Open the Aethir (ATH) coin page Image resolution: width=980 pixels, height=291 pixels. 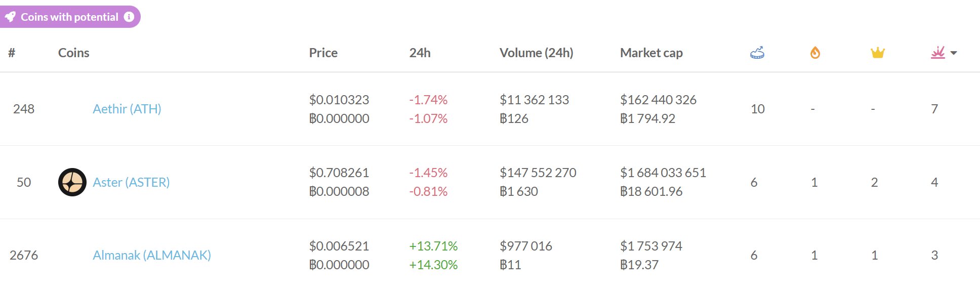[127, 109]
